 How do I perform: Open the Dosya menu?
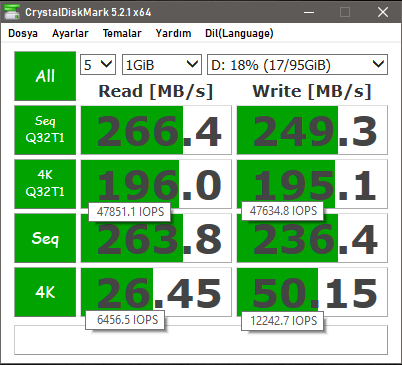(x=23, y=33)
